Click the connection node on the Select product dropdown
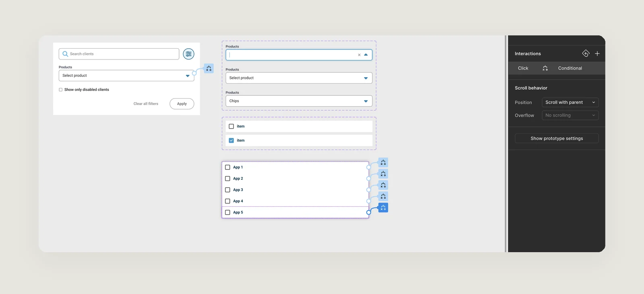The height and width of the screenshot is (294, 644). 194,73
